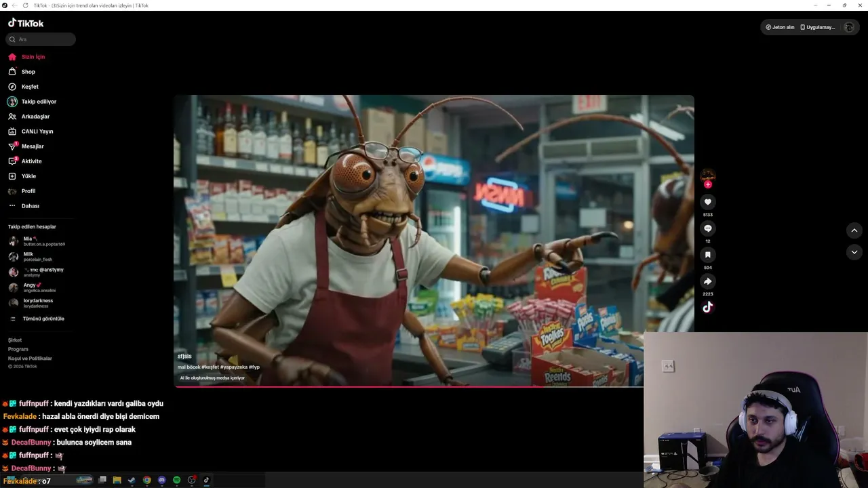Click the video progress bar
This screenshot has width=868, height=488.
pos(410,386)
